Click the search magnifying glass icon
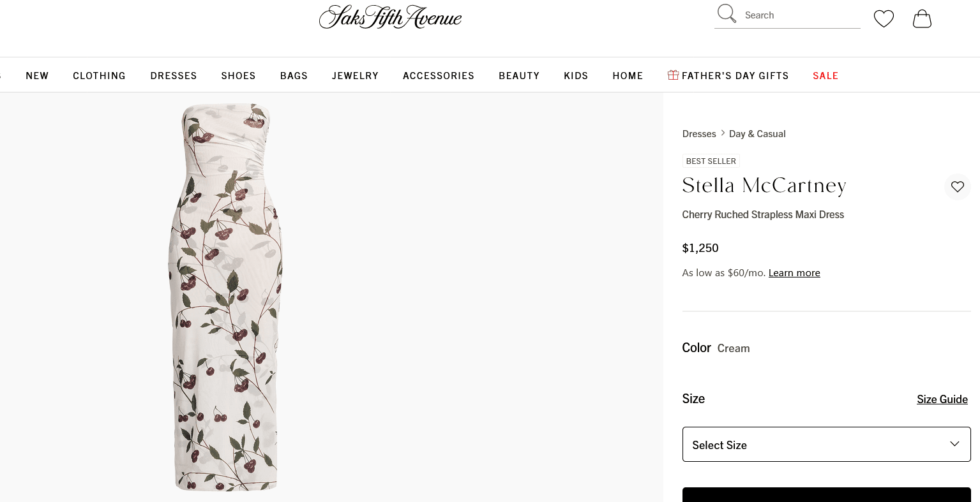This screenshot has height=502, width=980. point(727,13)
